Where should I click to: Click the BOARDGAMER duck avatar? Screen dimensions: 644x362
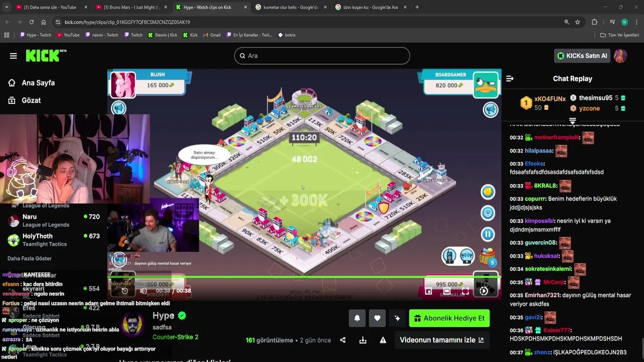[486, 84]
